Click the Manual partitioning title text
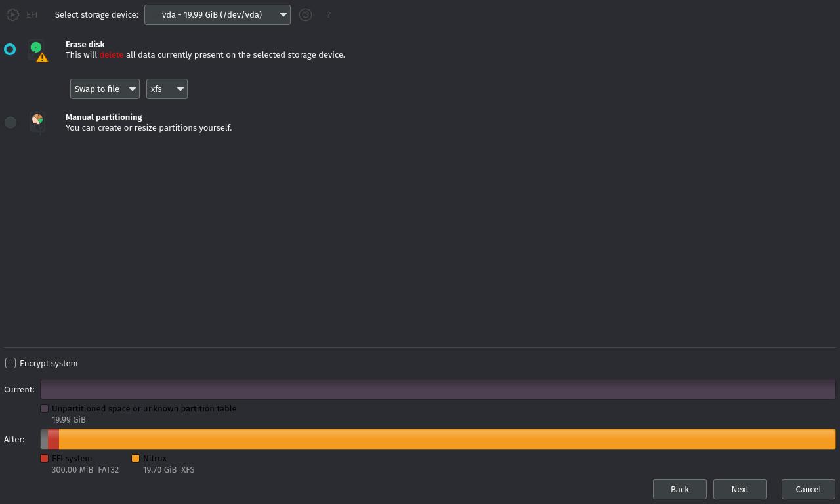 [x=104, y=117]
